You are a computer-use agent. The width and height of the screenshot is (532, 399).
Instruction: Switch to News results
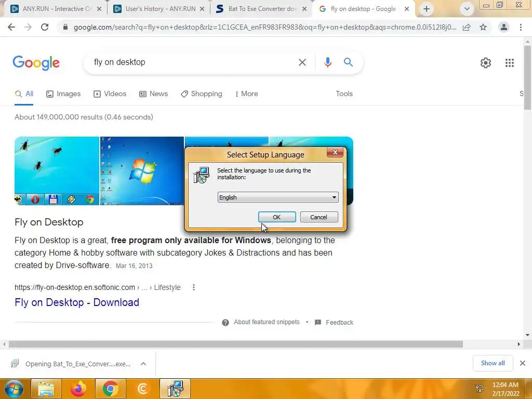click(x=154, y=94)
